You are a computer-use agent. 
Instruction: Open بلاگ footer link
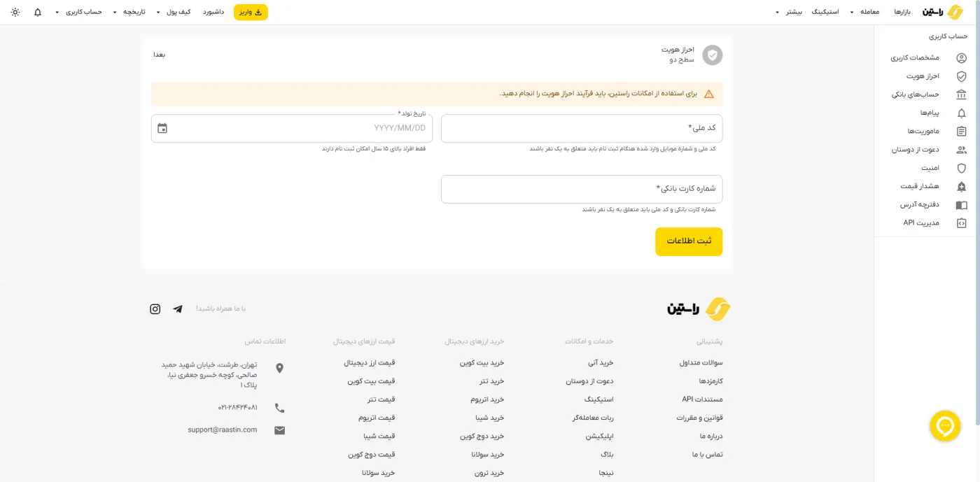tap(607, 454)
